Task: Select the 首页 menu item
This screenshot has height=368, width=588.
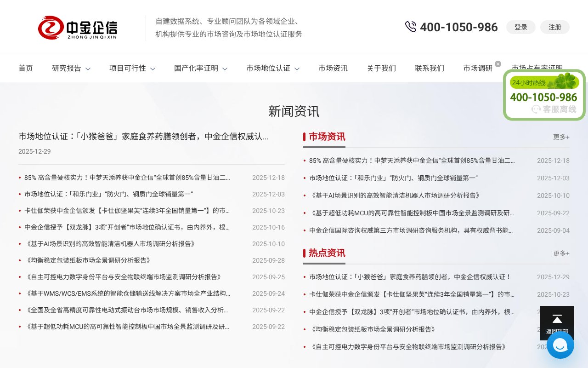Action: (26, 68)
